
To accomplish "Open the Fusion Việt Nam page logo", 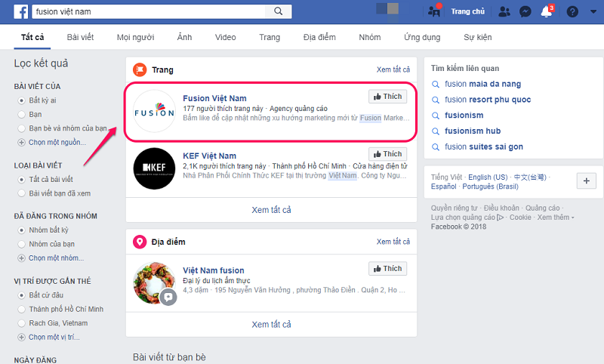I will point(154,111).
